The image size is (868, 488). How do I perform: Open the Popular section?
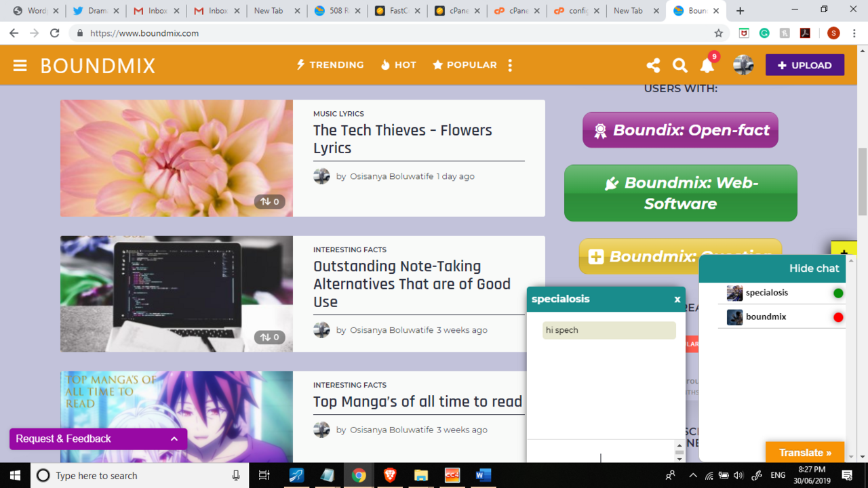(465, 65)
